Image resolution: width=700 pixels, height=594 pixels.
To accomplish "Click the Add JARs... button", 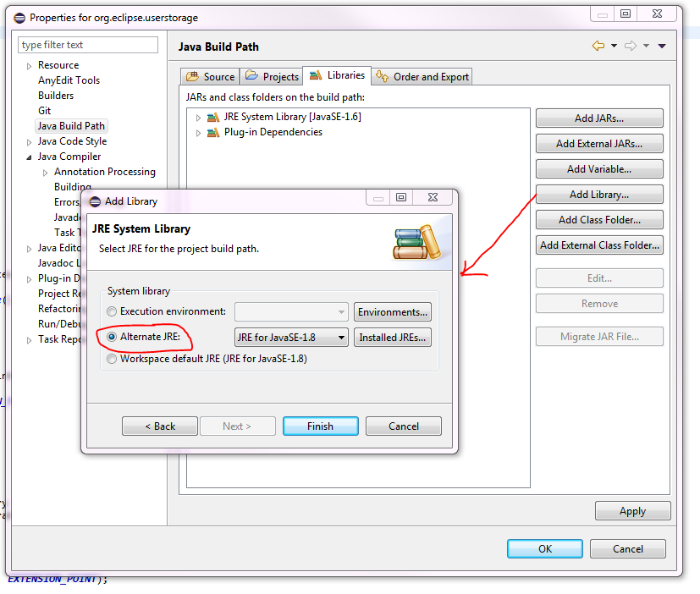I will (x=599, y=118).
